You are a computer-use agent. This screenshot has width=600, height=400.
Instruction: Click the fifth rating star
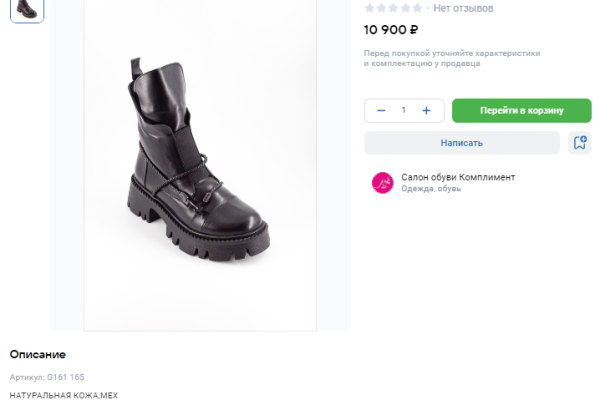[x=417, y=8]
